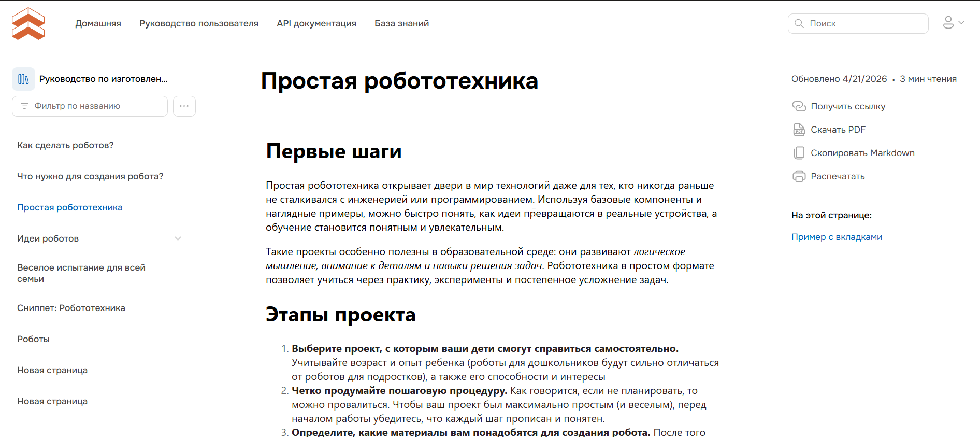Click the books icon beside the guide title
This screenshot has width=980, height=437.
coord(23,79)
